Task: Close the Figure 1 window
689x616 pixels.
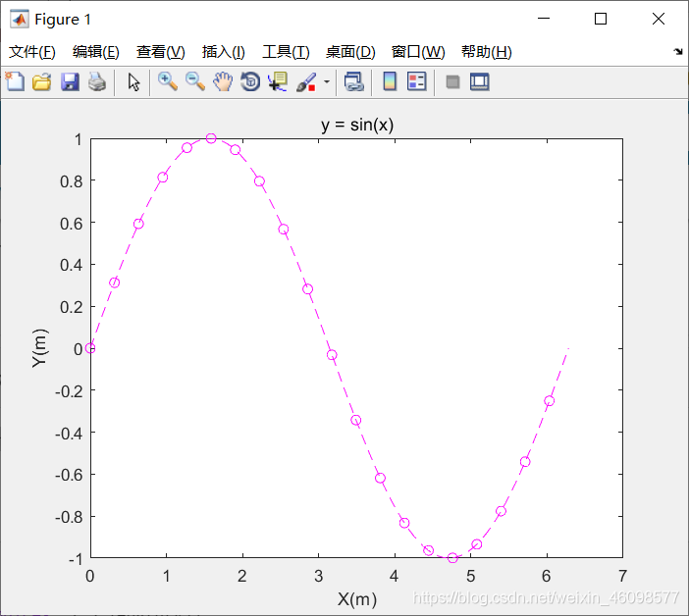Action: pos(659,19)
